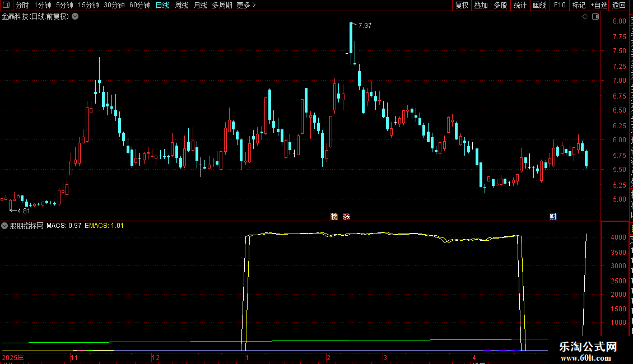Open the 复权 adjustment menu

[462, 5]
